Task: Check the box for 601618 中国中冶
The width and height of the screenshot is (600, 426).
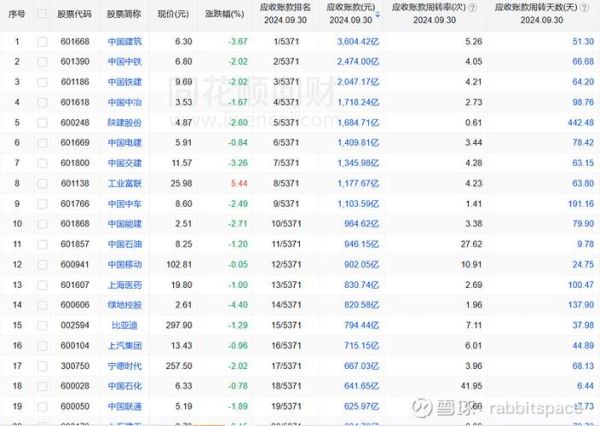Action: tap(42, 103)
